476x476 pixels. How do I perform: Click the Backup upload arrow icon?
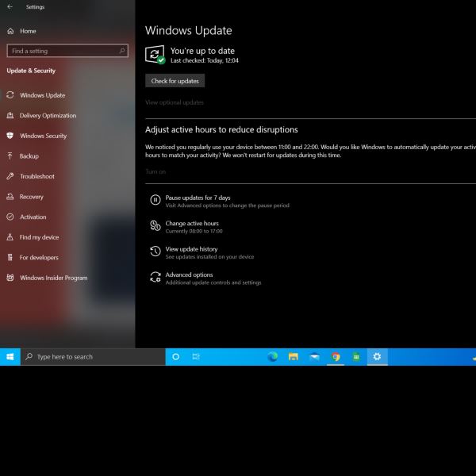tap(10, 156)
